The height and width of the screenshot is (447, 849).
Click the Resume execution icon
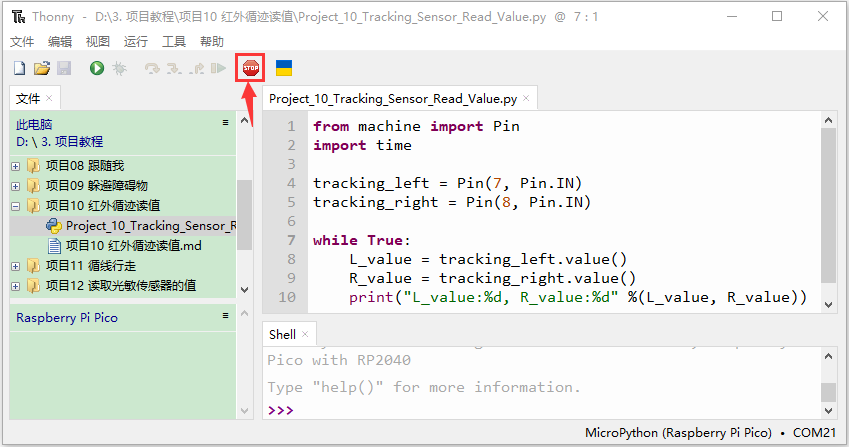click(218, 68)
